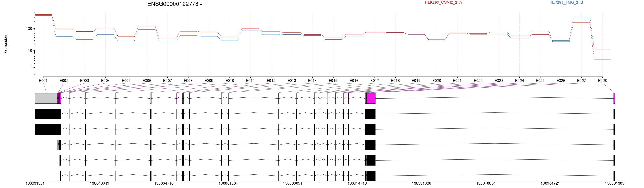
Task: Click genomic coordinate 138931386
Action: click(422, 183)
